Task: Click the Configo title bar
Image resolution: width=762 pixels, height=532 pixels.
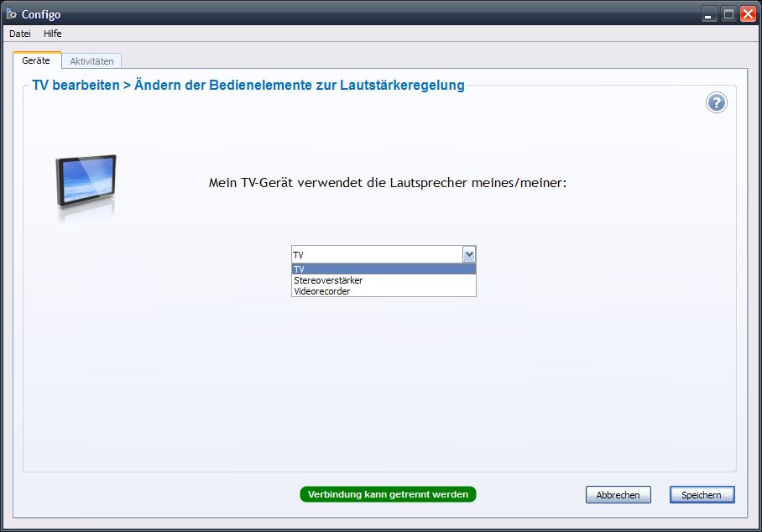Action: (x=336, y=14)
